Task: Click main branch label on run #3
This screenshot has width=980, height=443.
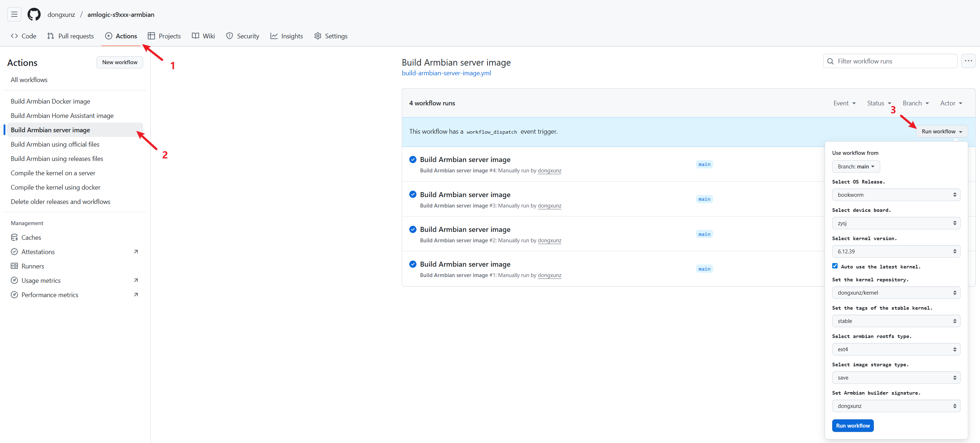Action: [704, 199]
